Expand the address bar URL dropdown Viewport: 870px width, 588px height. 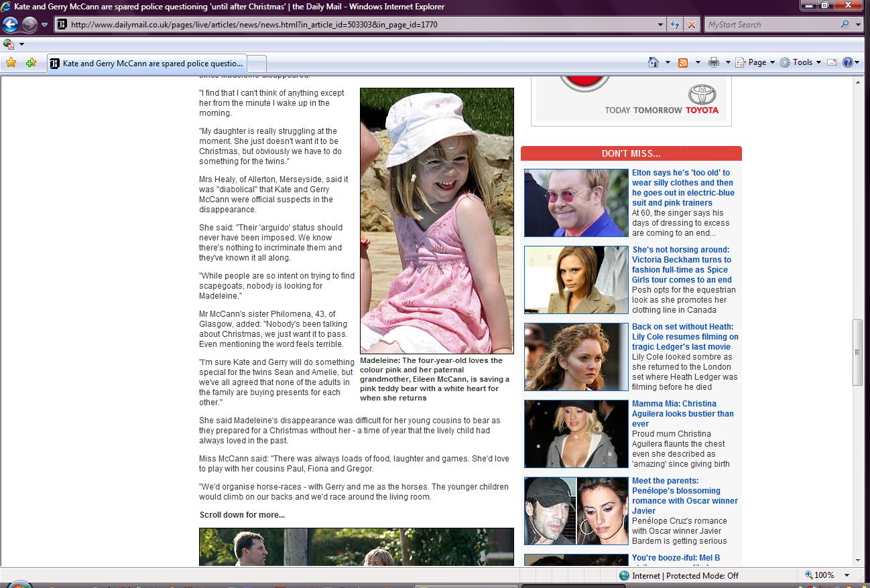point(661,25)
